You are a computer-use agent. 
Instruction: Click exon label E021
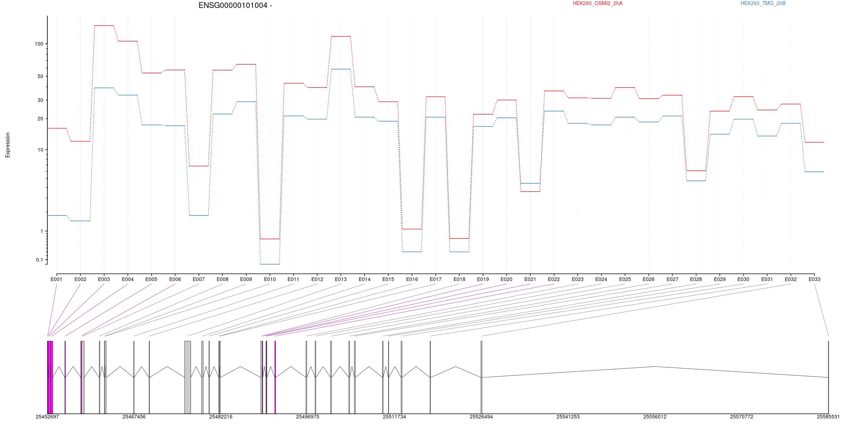coord(530,279)
